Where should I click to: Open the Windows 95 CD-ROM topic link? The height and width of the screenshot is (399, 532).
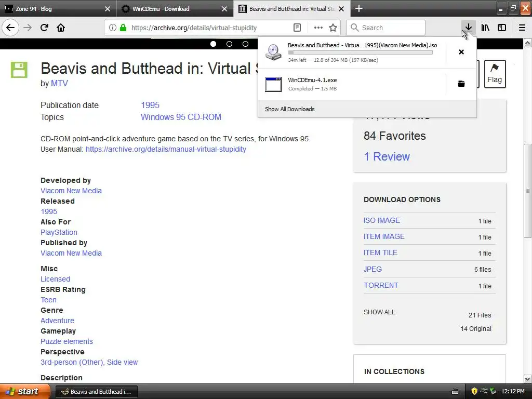[x=181, y=117]
